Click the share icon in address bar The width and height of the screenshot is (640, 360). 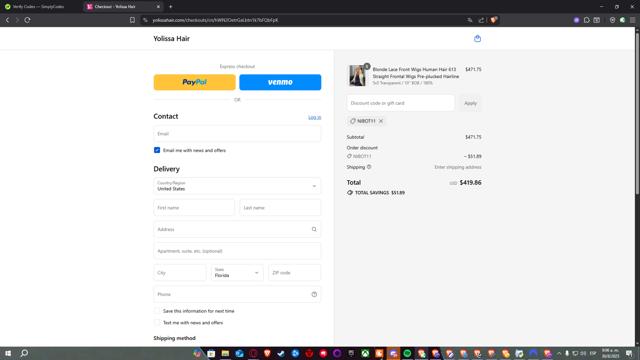[x=481, y=20]
